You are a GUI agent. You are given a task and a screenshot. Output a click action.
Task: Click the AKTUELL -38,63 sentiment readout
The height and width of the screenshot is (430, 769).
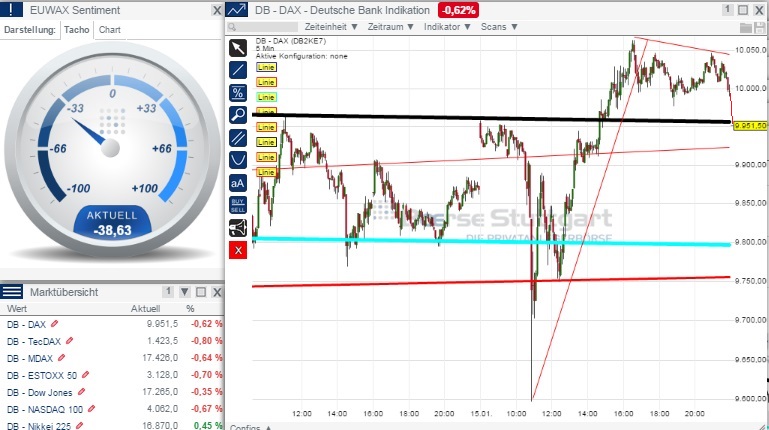coord(112,223)
